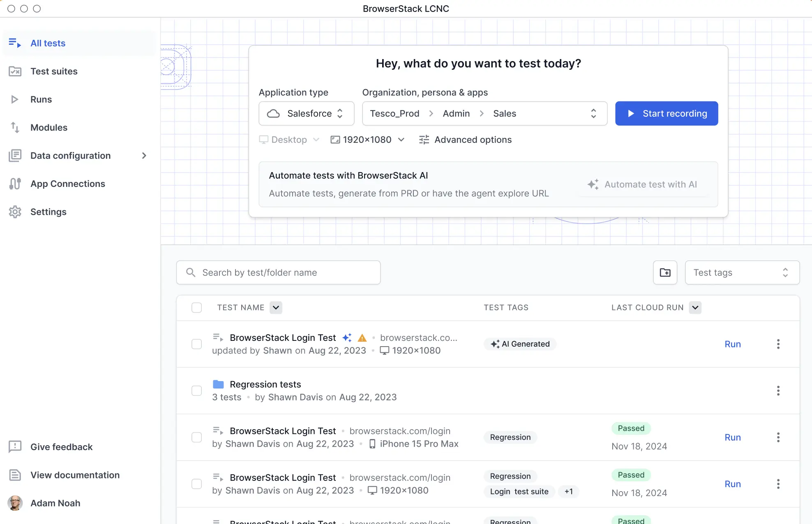Click Automate test with AI button

pyautogui.click(x=643, y=184)
